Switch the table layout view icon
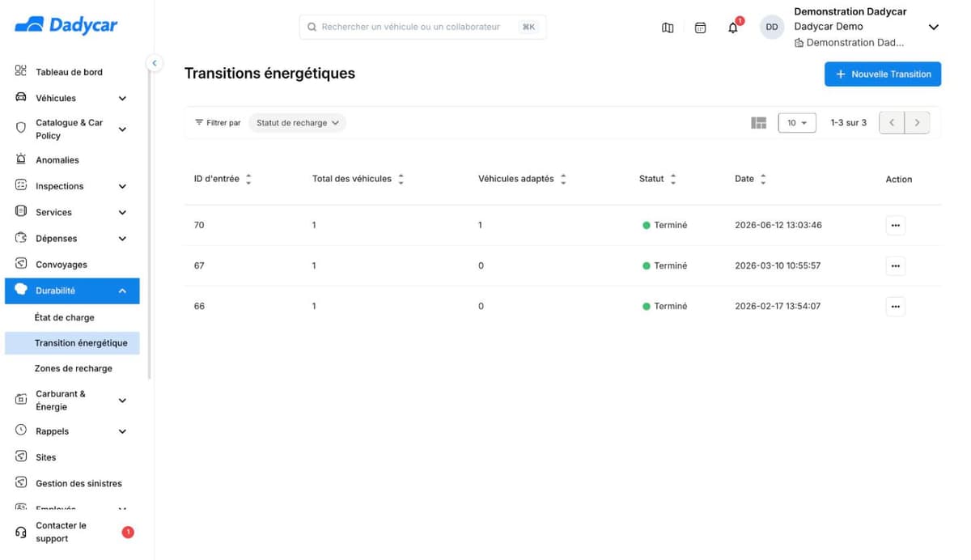The width and height of the screenshot is (971, 560). (758, 123)
